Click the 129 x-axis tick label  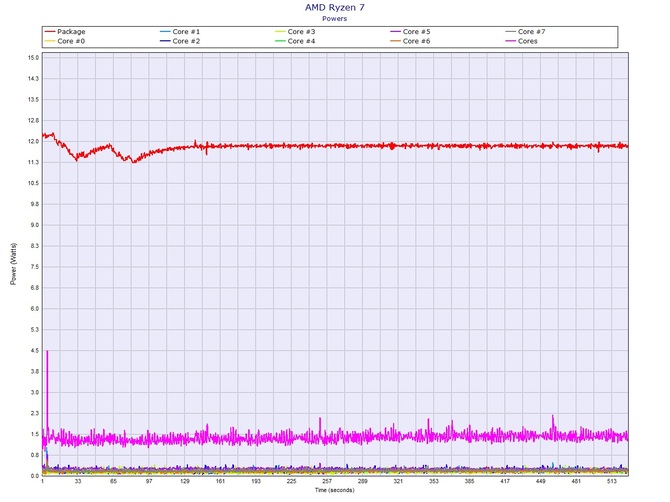185,481
